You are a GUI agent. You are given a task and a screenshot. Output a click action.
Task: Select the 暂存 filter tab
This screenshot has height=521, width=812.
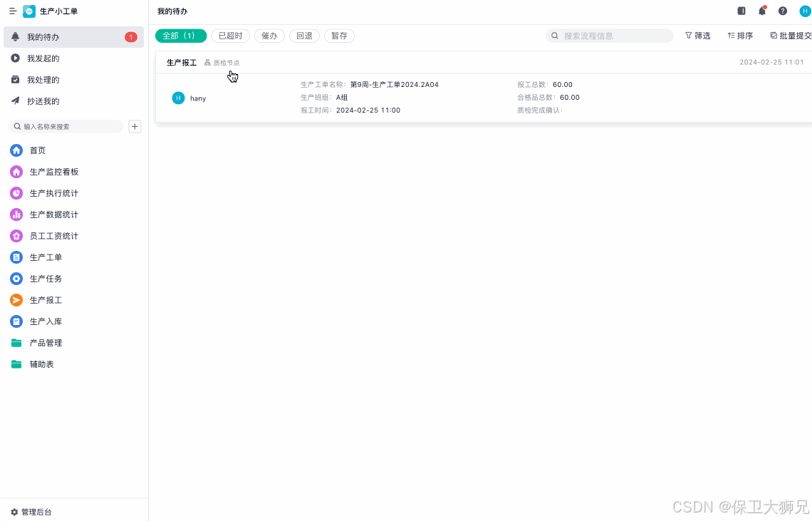(339, 36)
